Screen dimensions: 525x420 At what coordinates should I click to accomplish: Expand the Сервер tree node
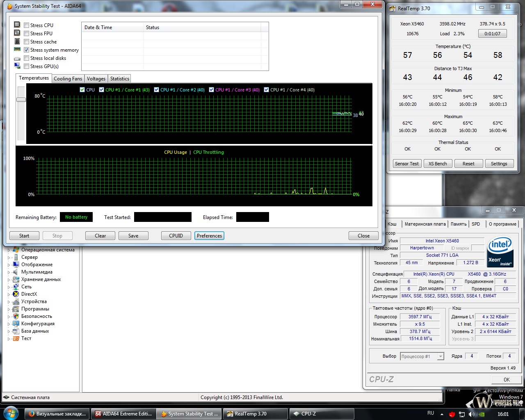coord(9,257)
